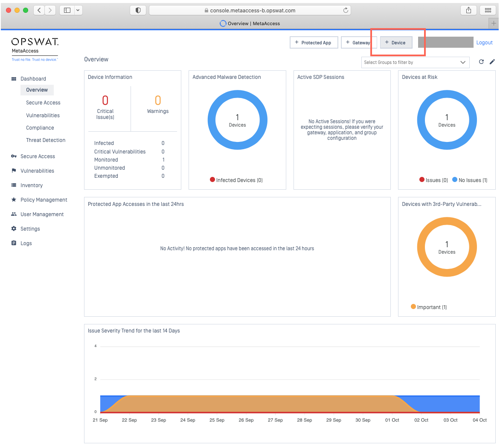
Task: Click the Logs clipboard icon
Action: point(14,243)
